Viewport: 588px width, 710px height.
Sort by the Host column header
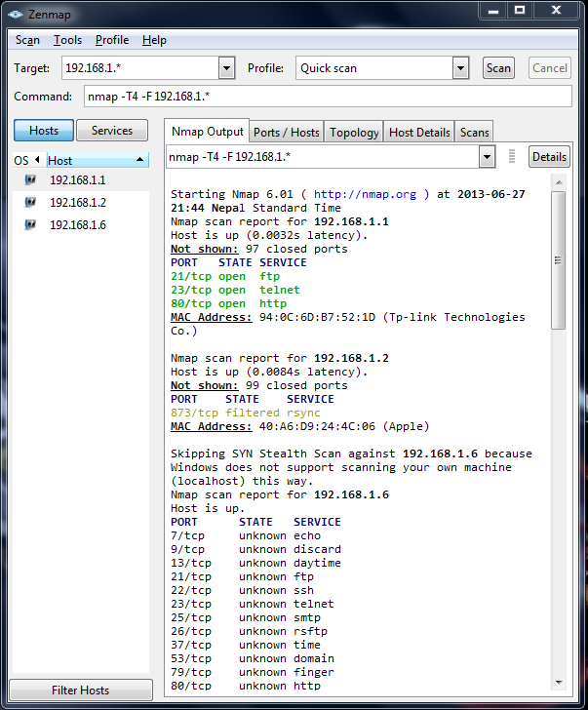[98, 160]
